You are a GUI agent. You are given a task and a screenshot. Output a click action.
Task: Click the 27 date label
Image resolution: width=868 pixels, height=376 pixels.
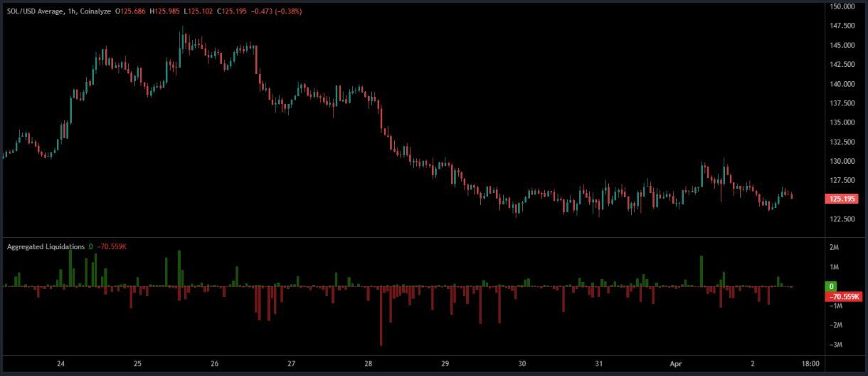point(291,364)
